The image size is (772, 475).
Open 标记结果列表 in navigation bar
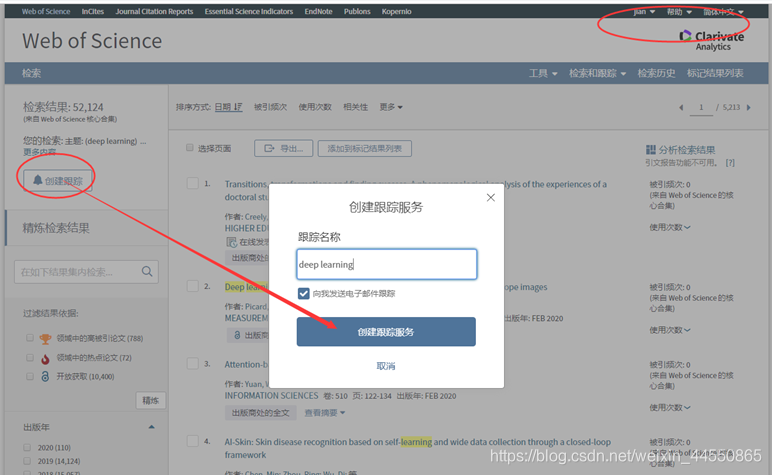[715, 73]
